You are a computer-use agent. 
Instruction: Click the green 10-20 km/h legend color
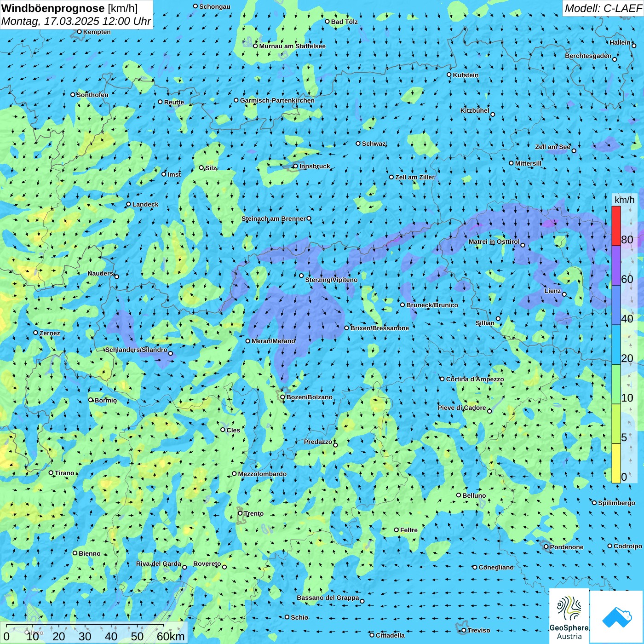tap(616, 384)
